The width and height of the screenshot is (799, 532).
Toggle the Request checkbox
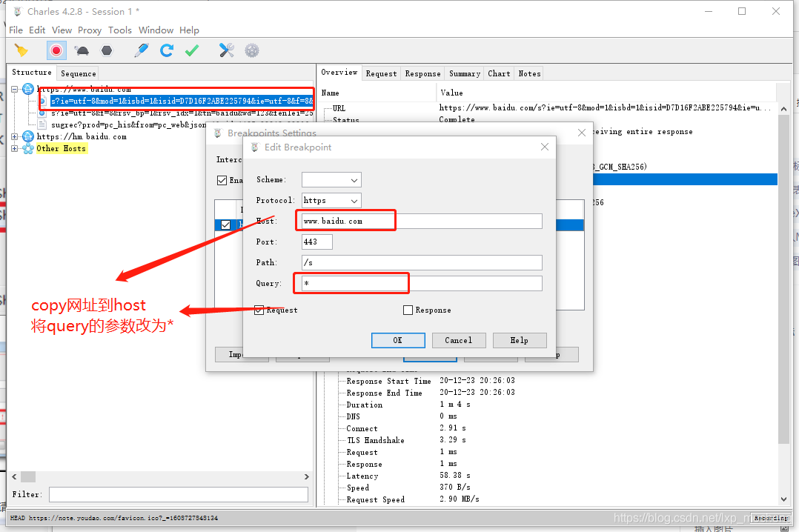pos(259,310)
